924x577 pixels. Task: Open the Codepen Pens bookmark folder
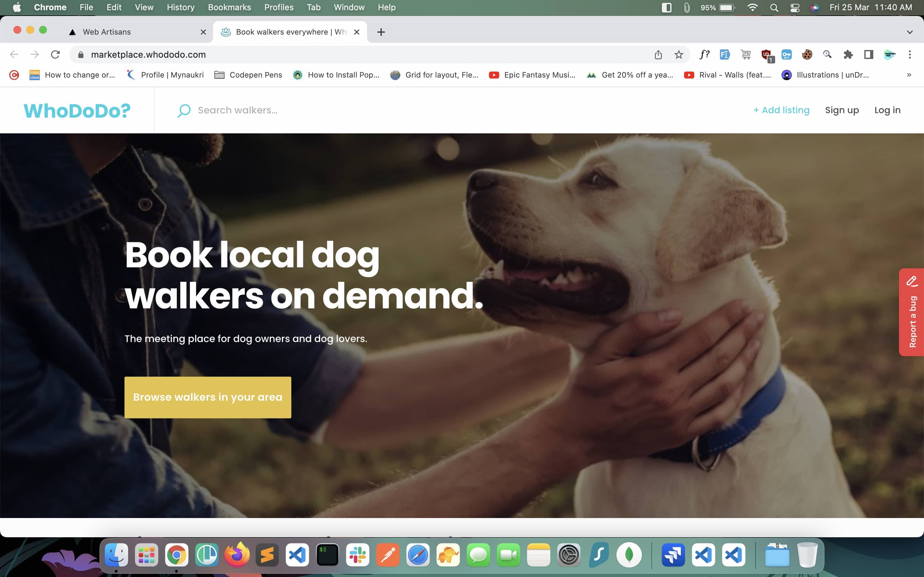[x=248, y=75]
